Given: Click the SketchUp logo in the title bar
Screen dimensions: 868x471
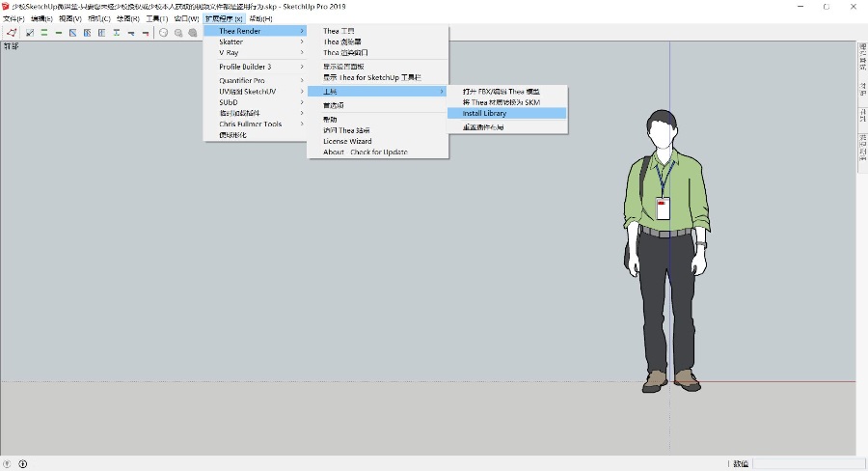Looking at the screenshot, I should tap(6, 6).
